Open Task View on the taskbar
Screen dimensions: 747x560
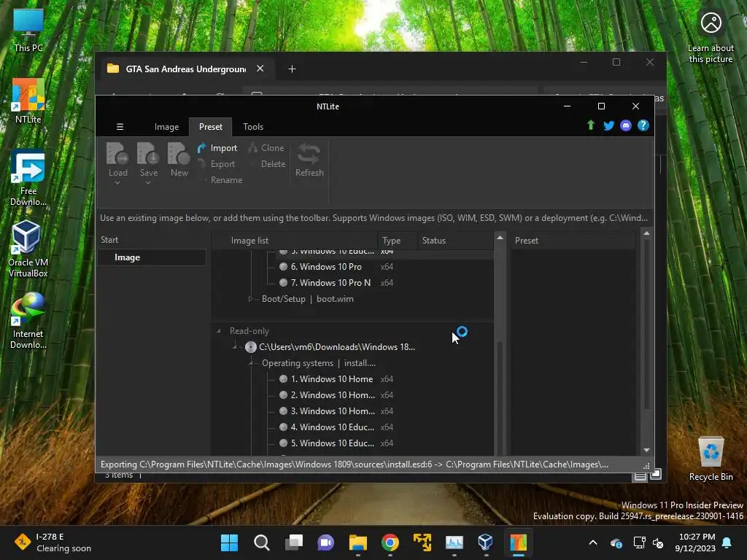[294, 542]
